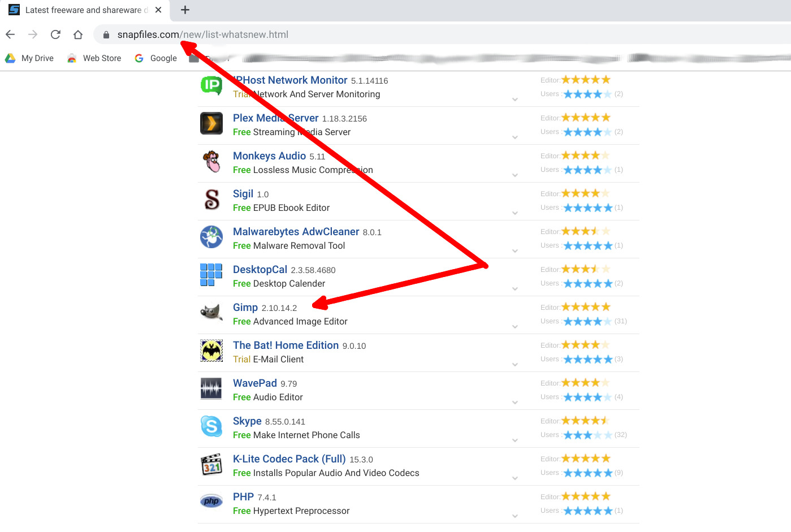Expand details for DesktopCal row

[x=515, y=289]
